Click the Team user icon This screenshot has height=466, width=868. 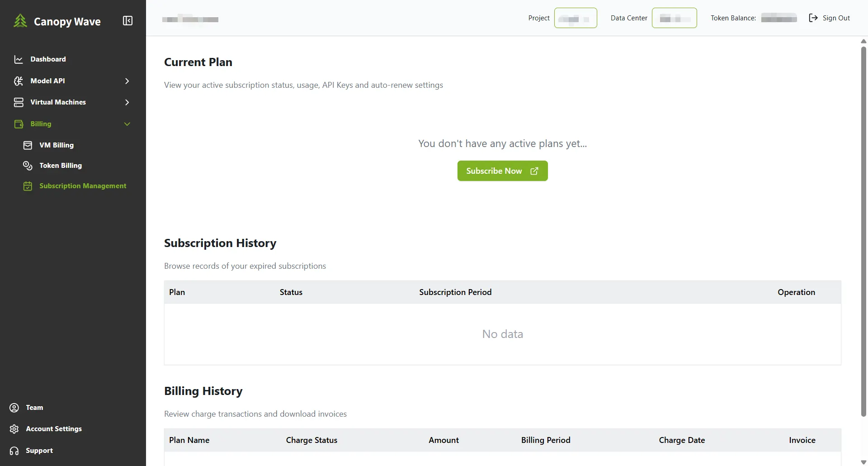pyautogui.click(x=14, y=408)
